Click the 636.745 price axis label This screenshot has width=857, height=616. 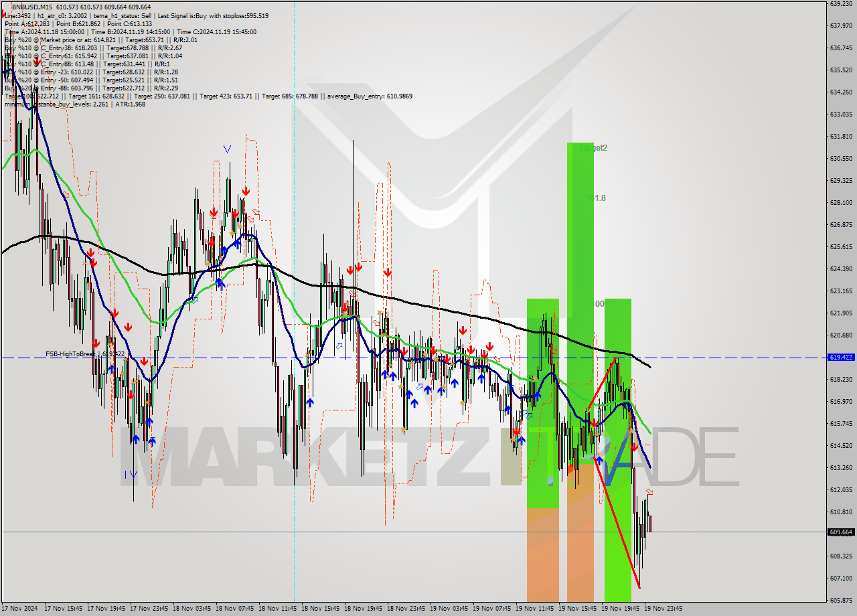[841, 48]
